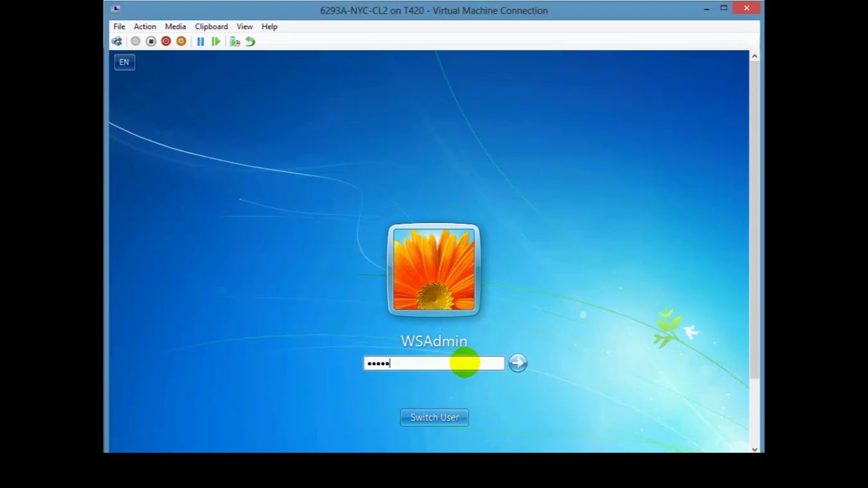Viewport: 868px width, 488px height.
Task: Save the virtual machine state
Action: tap(181, 41)
